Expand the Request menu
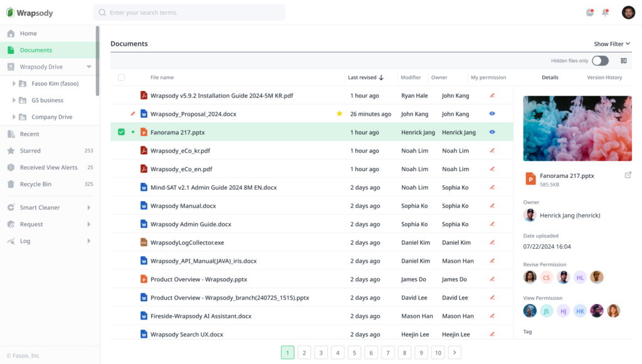Screen dimensions: 642x364 pyautogui.click(x=89, y=224)
